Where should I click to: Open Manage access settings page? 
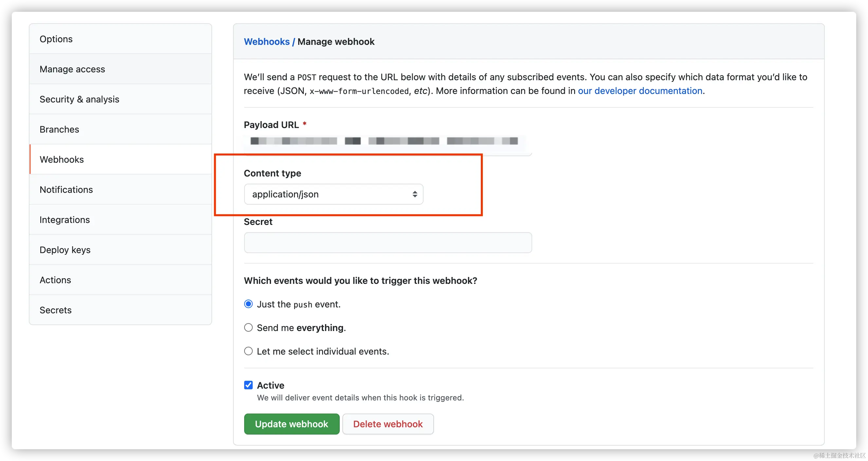72,69
